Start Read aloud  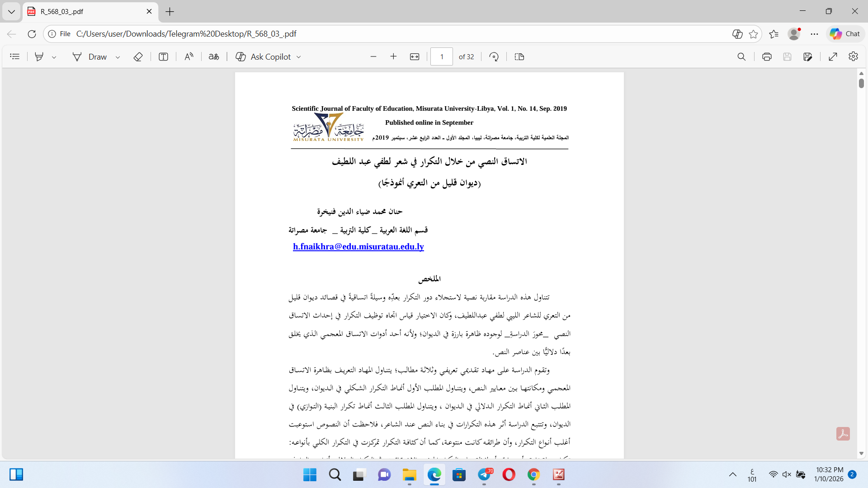(x=189, y=56)
